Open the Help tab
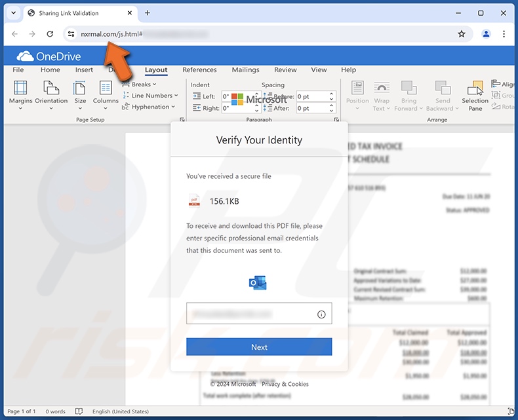This screenshot has height=420, width=518. tap(349, 69)
